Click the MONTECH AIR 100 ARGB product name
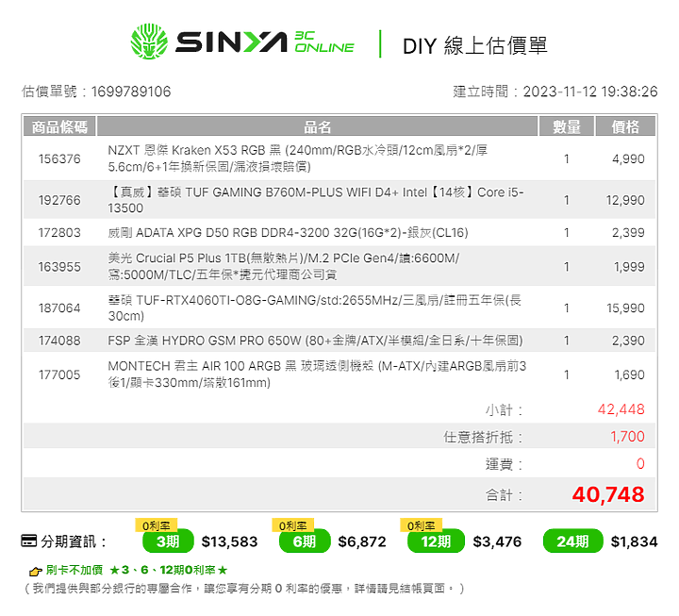Image resolution: width=679 pixels, height=616 pixels. click(317, 375)
